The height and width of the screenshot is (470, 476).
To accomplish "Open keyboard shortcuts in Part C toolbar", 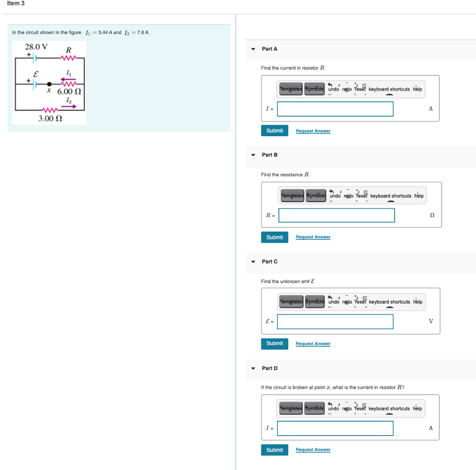I will coord(390,302).
